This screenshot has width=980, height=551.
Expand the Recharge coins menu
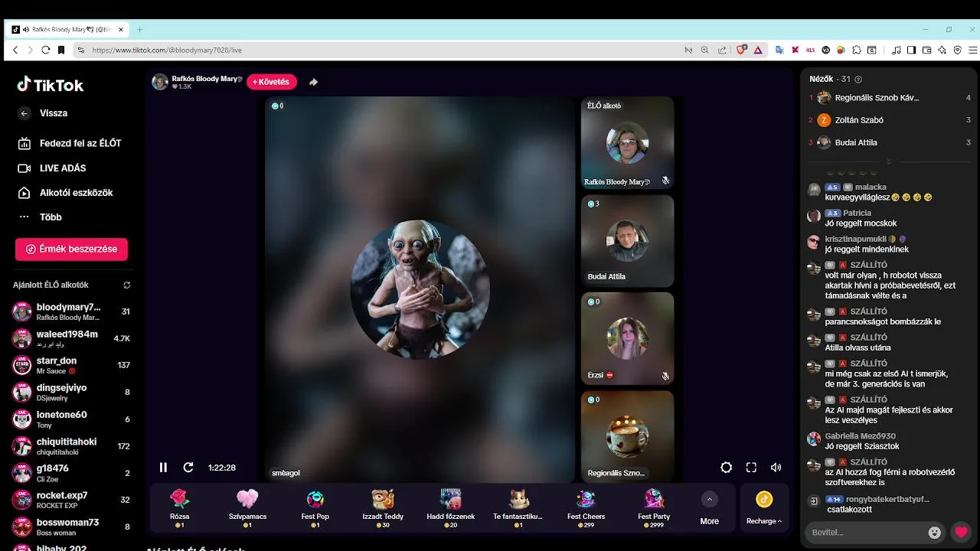pyautogui.click(x=764, y=509)
